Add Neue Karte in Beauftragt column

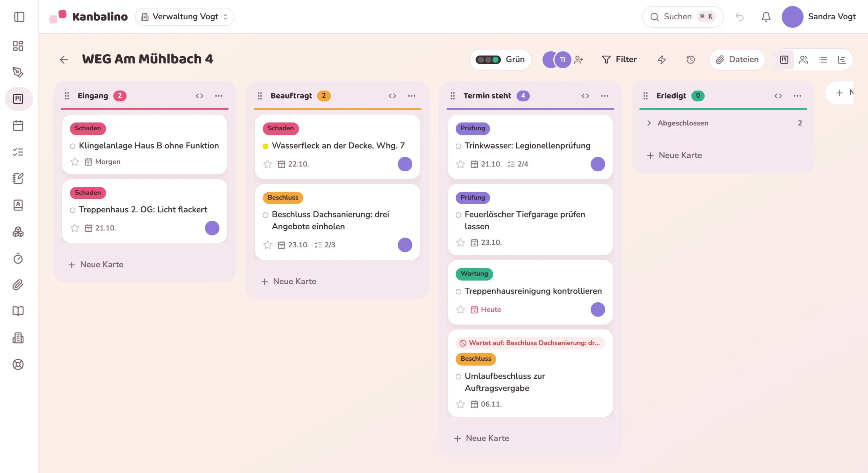coord(289,281)
